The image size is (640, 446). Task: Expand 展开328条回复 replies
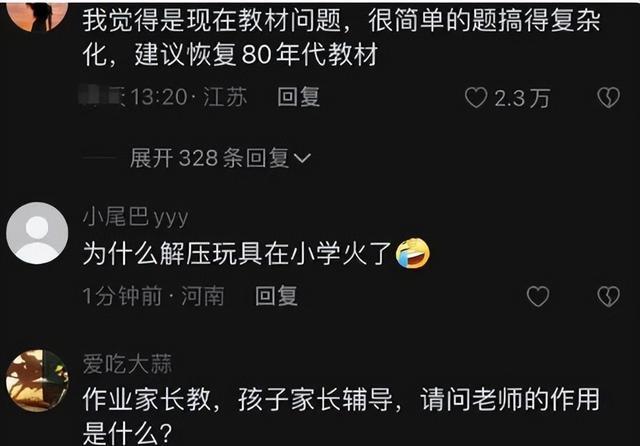point(220,158)
